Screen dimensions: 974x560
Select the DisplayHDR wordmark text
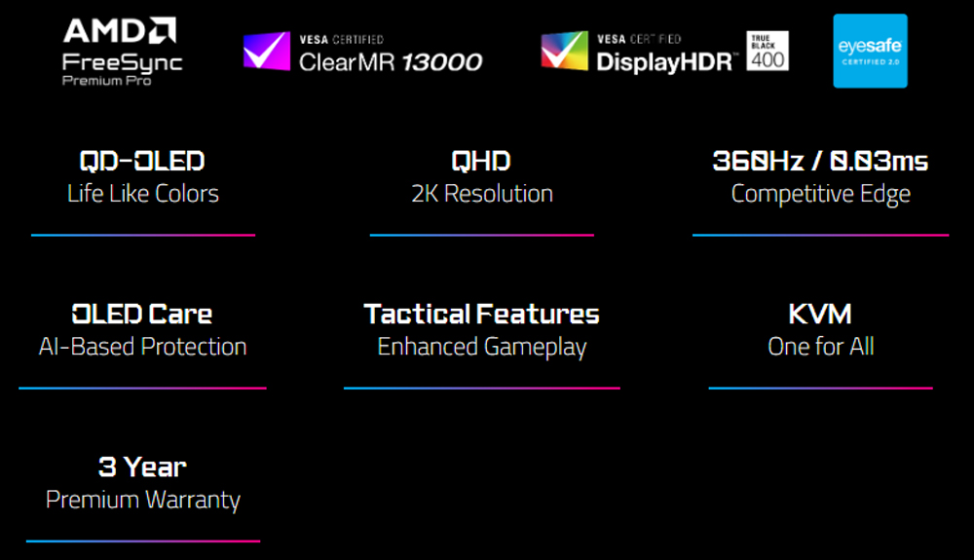pyautogui.click(x=666, y=61)
